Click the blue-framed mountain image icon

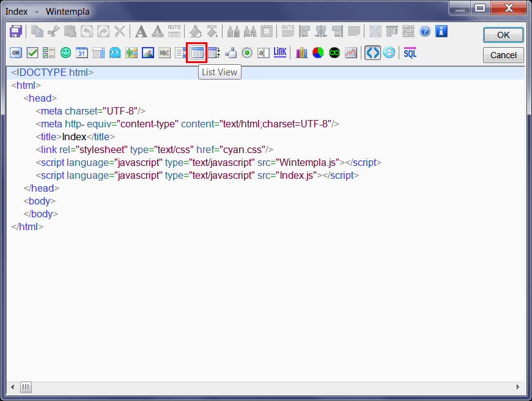148,53
